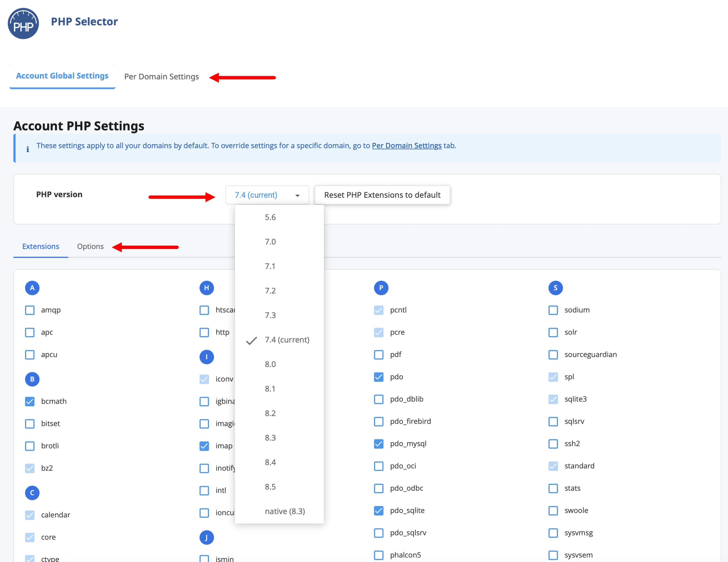Collapse the PHP version dropdown
The height and width of the screenshot is (562, 728).
(x=267, y=195)
